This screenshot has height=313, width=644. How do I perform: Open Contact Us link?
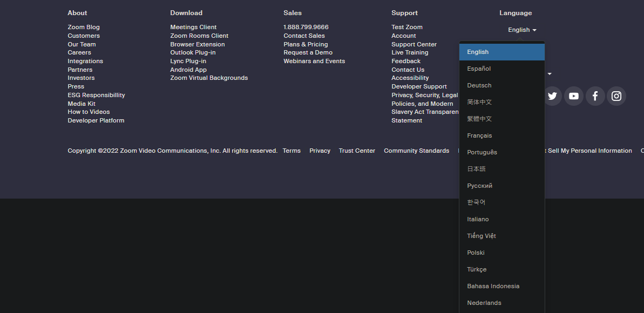tap(408, 70)
